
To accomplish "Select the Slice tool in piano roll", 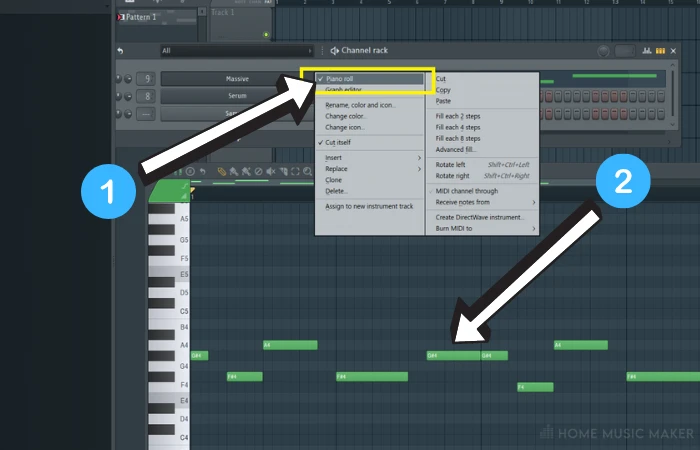I will [283, 171].
